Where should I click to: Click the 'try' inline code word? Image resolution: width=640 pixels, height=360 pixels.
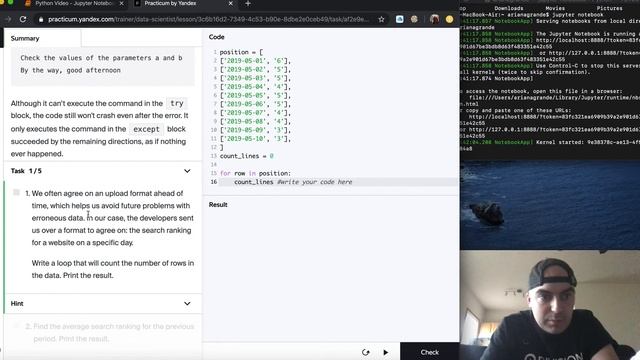[x=177, y=103]
